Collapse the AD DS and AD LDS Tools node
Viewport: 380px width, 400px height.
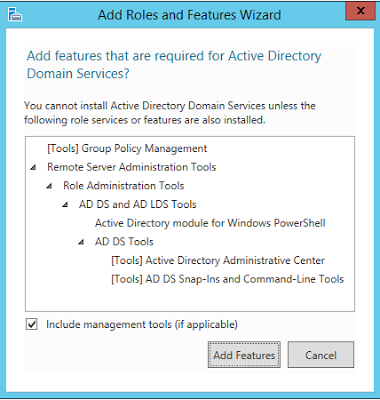tap(65, 205)
